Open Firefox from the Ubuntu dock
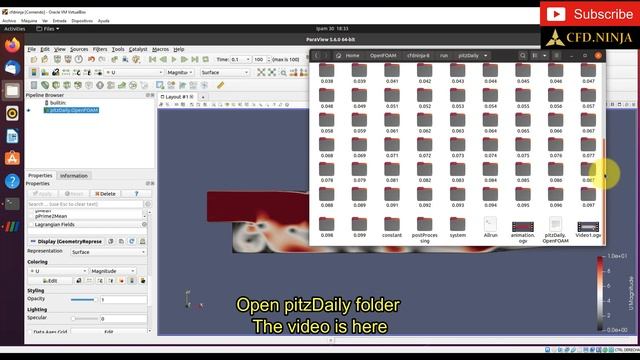This screenshot has height=360, width=640. [x=12, y=45]
